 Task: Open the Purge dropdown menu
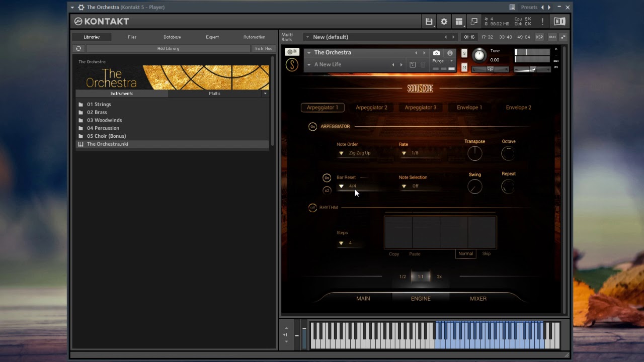(442, 61)
